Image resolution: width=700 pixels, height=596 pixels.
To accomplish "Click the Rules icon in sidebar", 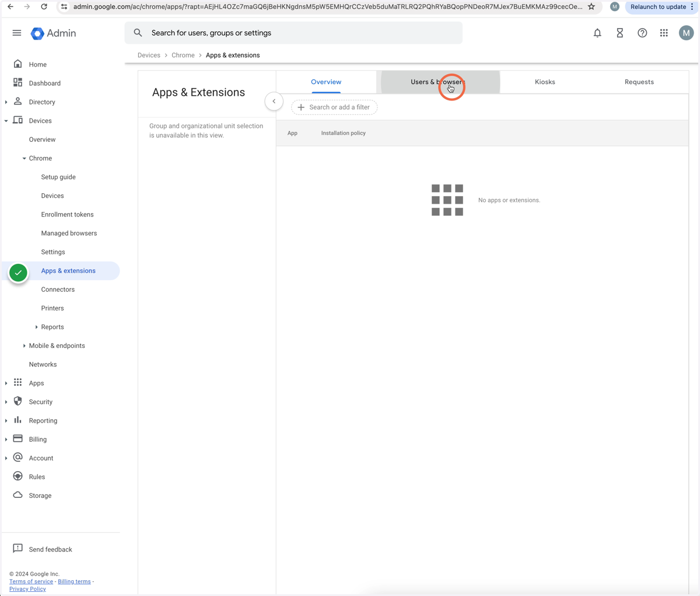I will tap(18, 476).
